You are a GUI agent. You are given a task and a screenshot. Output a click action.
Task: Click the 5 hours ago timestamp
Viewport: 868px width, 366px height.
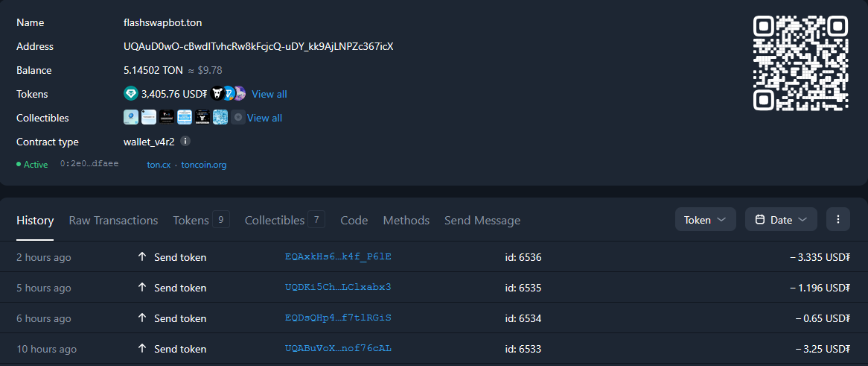pos(44,288)
